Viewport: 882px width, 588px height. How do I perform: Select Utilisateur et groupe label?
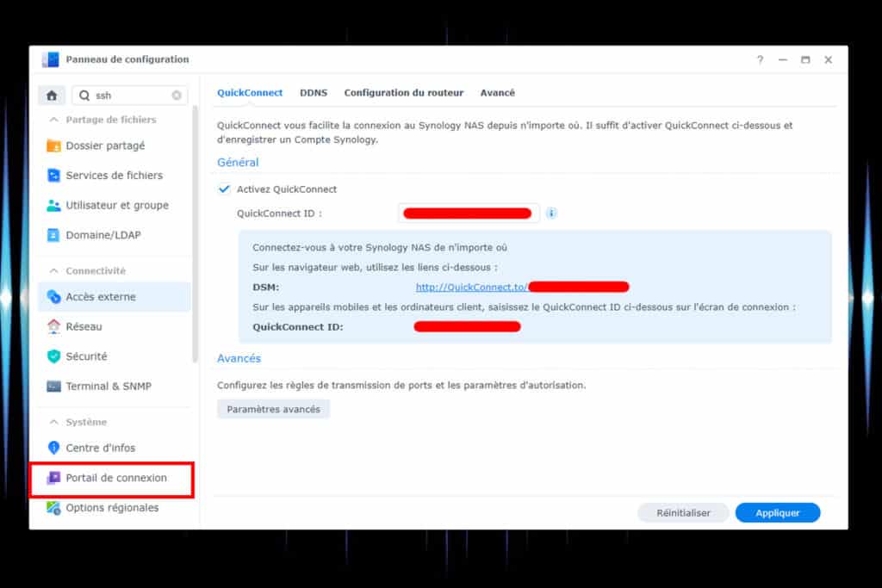click(x=117, y=205)
